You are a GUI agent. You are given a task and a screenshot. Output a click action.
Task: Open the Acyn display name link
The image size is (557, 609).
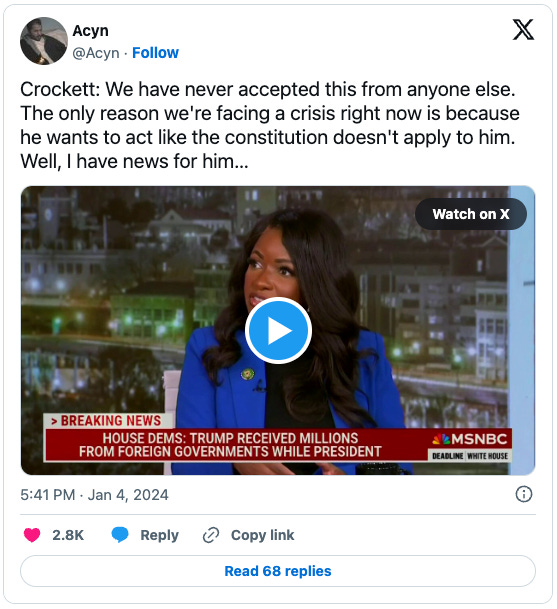pos(91,31)
